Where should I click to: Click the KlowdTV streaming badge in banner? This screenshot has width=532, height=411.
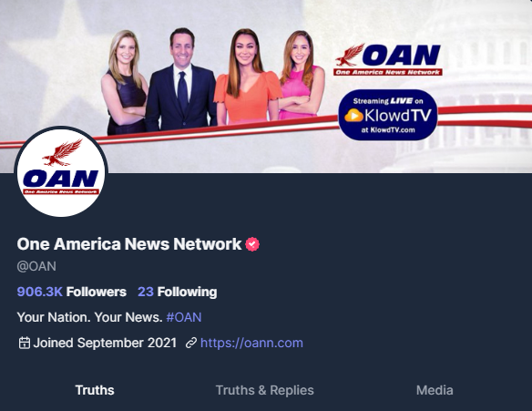[388, 115]
